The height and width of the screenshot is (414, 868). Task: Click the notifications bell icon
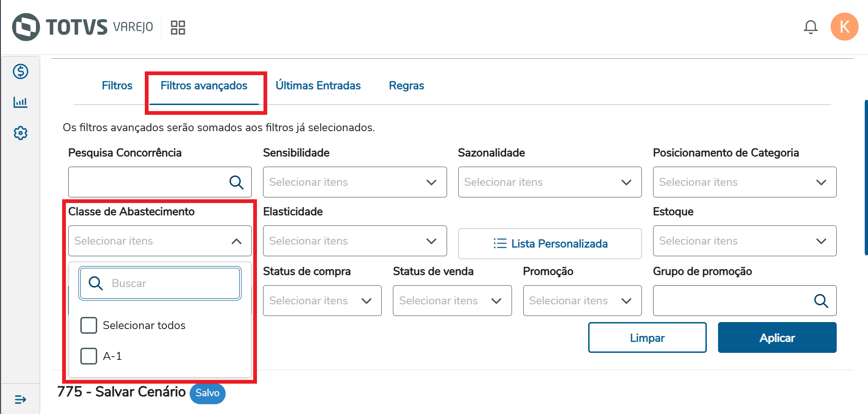click(x=811, y=27)
